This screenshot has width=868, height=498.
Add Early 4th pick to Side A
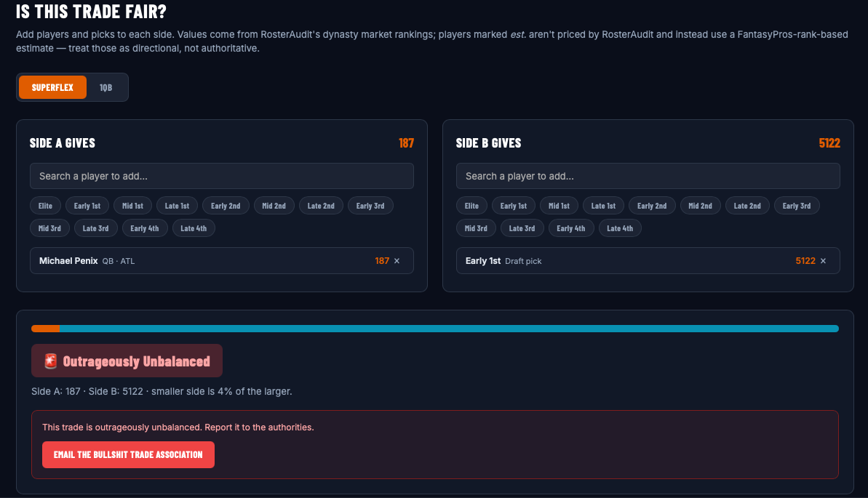coord(145,228)
